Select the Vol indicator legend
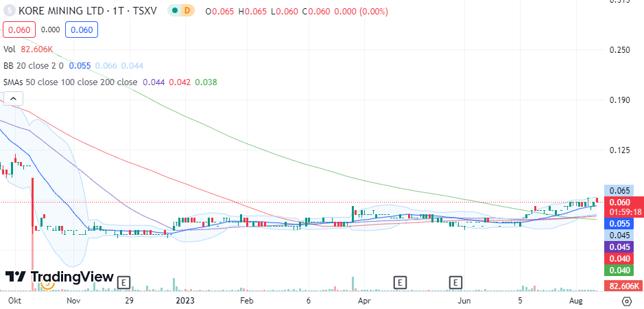 tap(10, 49)
